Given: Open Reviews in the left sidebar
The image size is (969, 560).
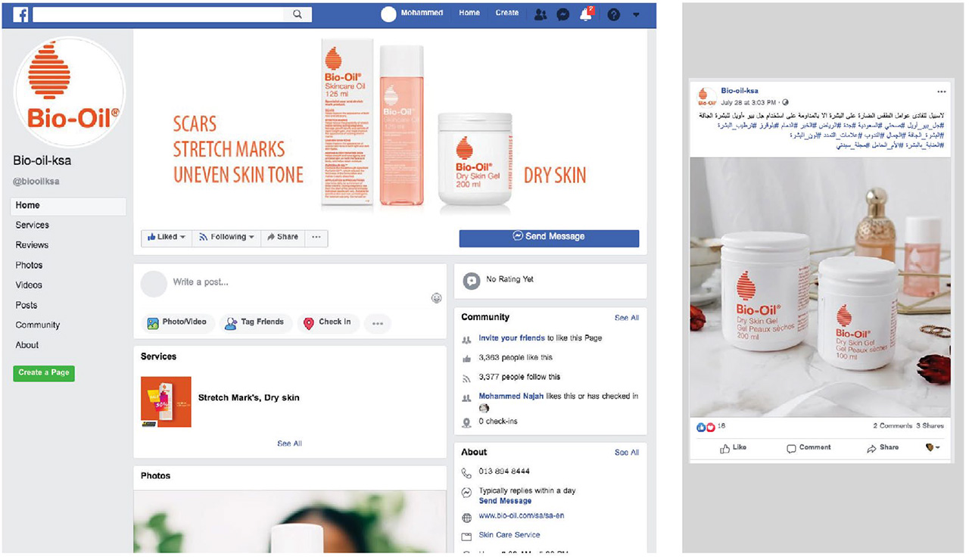Looking at the screenshot, I should pos(32,245).
